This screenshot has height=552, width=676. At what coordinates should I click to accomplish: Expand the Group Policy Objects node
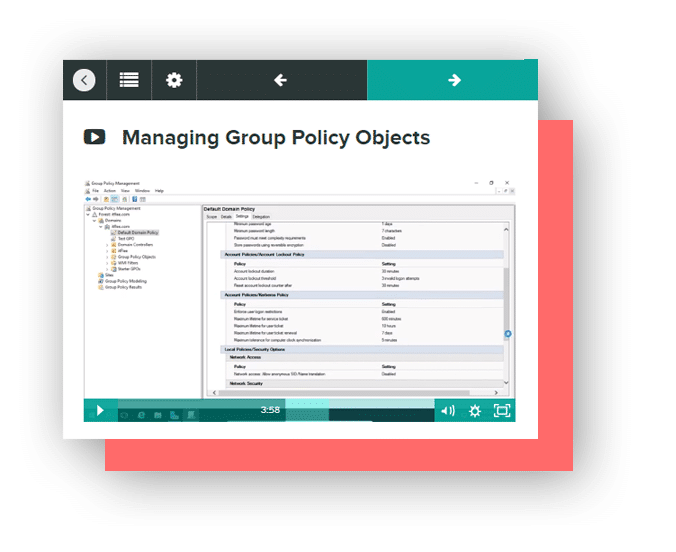click(x=107, y=257)
